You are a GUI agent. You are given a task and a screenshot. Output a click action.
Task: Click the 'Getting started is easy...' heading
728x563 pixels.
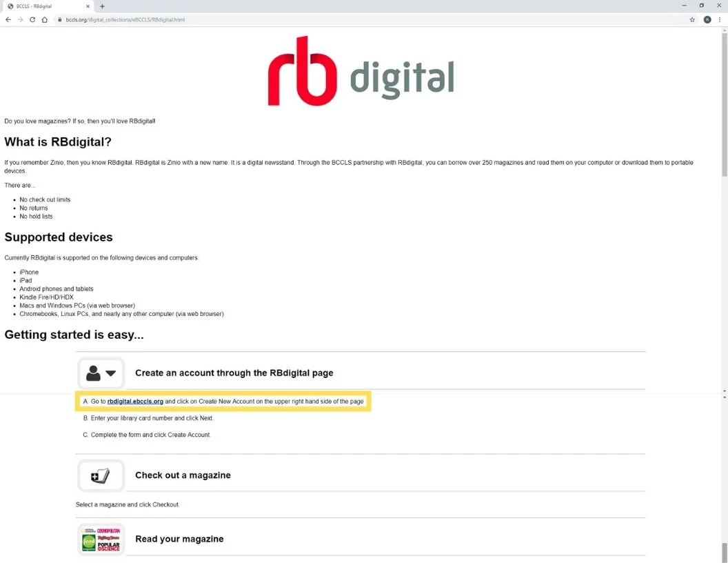[74, 335]
